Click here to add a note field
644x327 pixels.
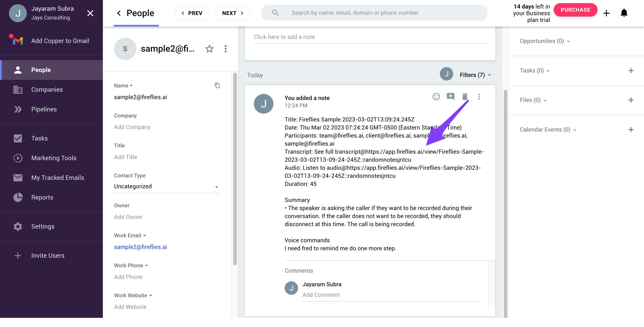pos(370,37)
